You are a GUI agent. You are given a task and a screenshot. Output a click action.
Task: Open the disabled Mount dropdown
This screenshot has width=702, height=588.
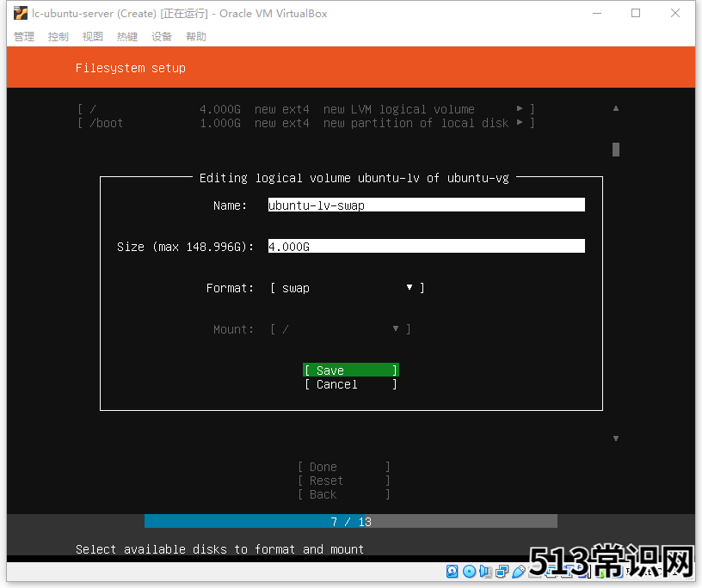tap(341, 329)
